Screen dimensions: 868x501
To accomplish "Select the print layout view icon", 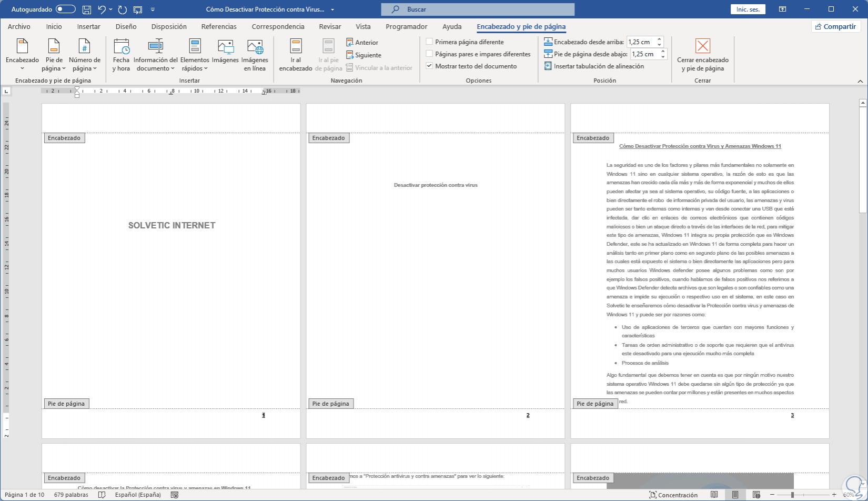I will tap(735, 495).
